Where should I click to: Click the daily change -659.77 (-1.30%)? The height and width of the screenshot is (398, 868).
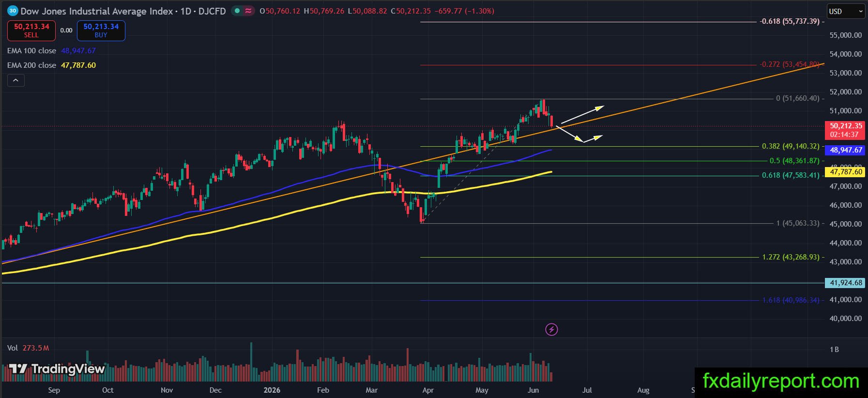tap(464, 11)
